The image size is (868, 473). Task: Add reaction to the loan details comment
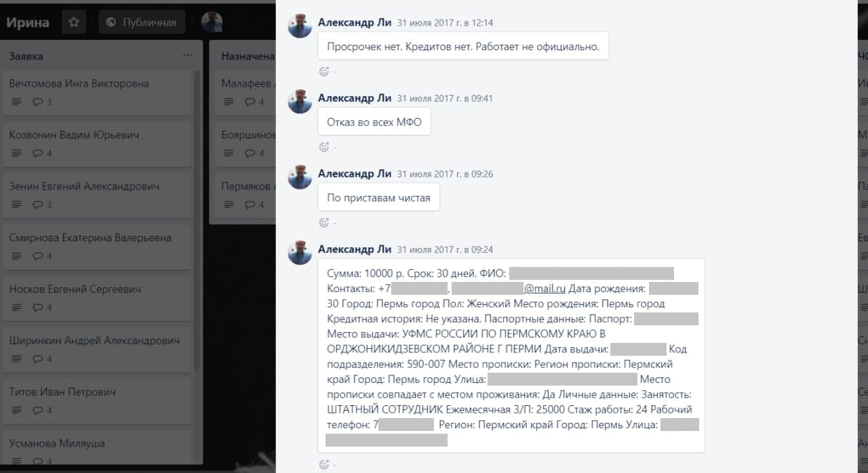coord(323,465)
